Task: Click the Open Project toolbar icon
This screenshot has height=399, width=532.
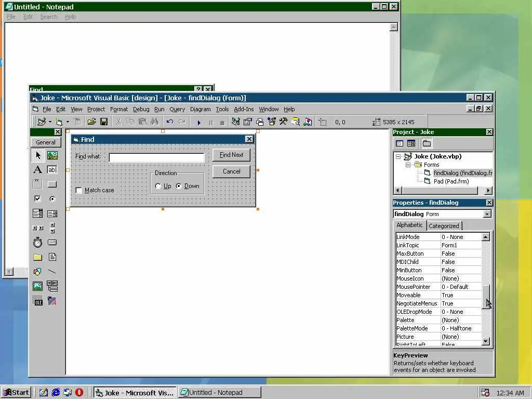Action: point(91,122)
